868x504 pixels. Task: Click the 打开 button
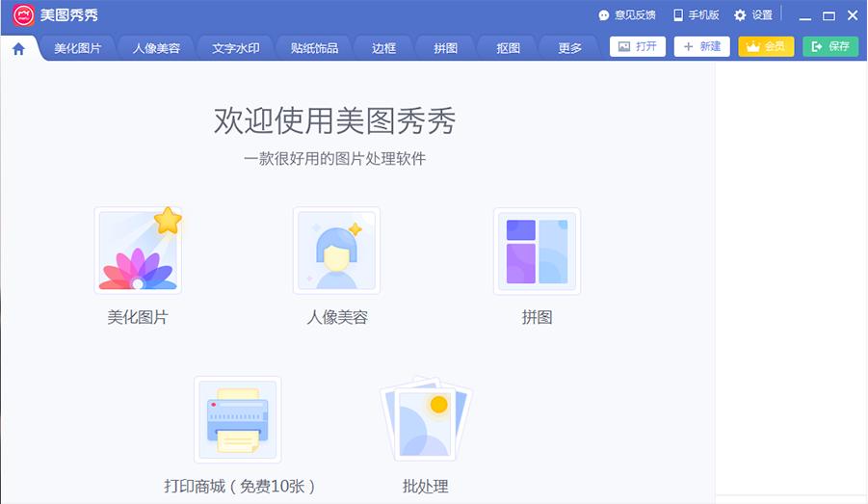638,46
